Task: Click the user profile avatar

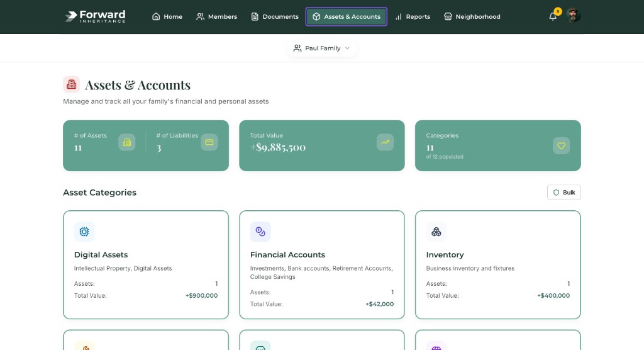Action: click(x=572, y=16)
